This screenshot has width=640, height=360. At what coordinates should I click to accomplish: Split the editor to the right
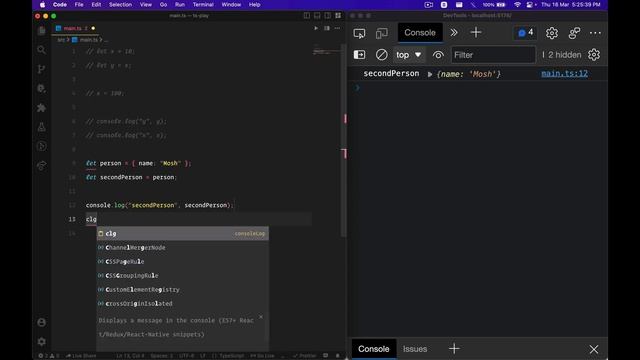pos(327,28)
